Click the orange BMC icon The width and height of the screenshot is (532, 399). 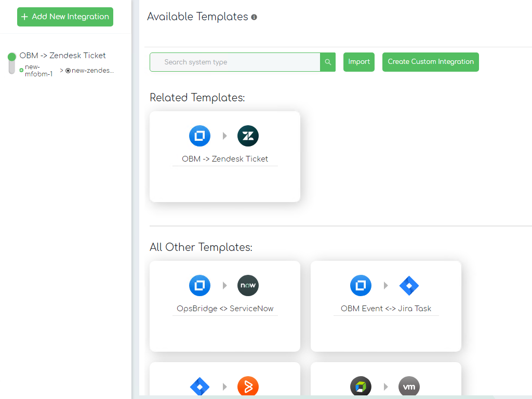click(x=248, y=387)
